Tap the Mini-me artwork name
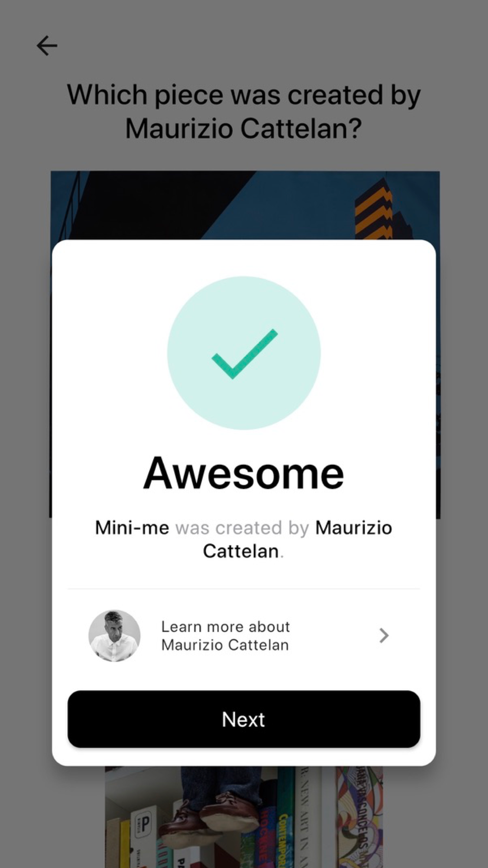488x868 pixels. [x=132, y=528]
